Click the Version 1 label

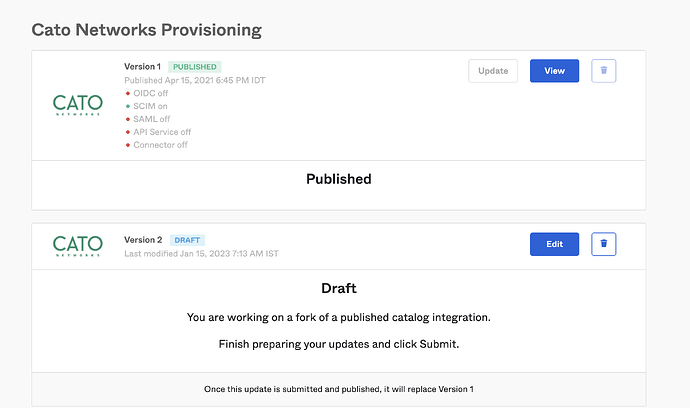click(142, 67)
